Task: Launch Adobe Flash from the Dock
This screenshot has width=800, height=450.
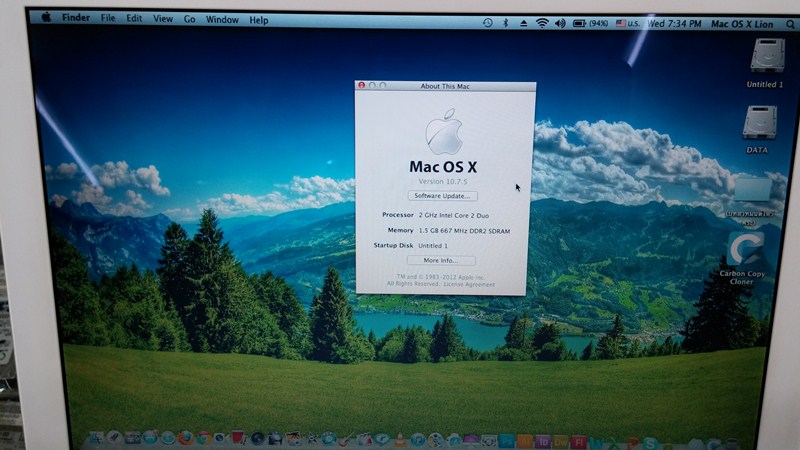Action: point(578,442)
